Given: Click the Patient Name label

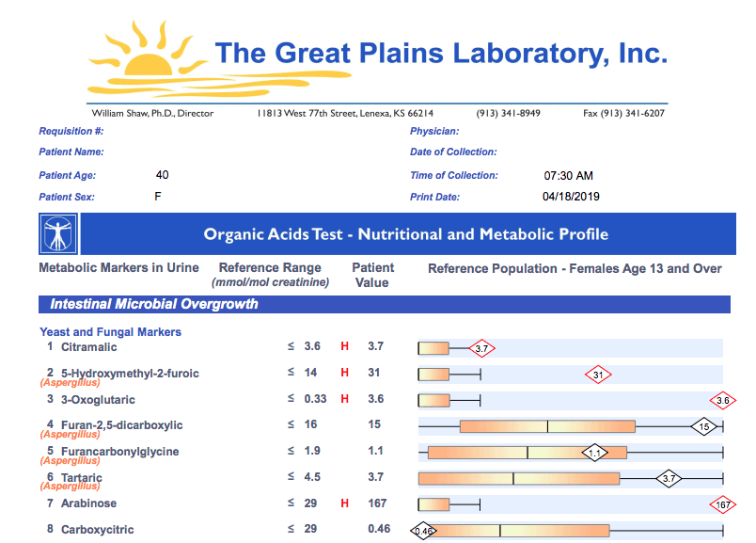Looking at the screenshot, I should [71, 152].
